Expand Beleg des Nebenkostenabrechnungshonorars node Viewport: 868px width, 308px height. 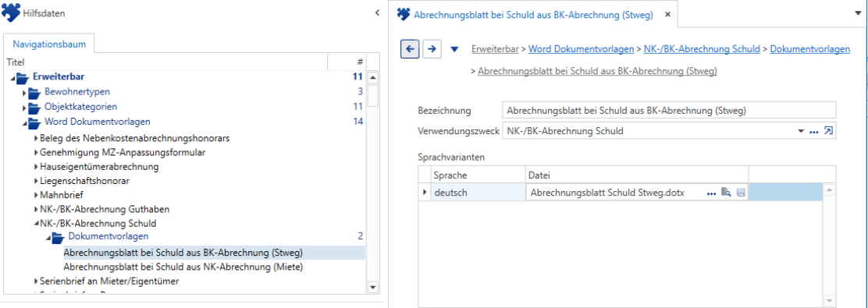point(37,137)
